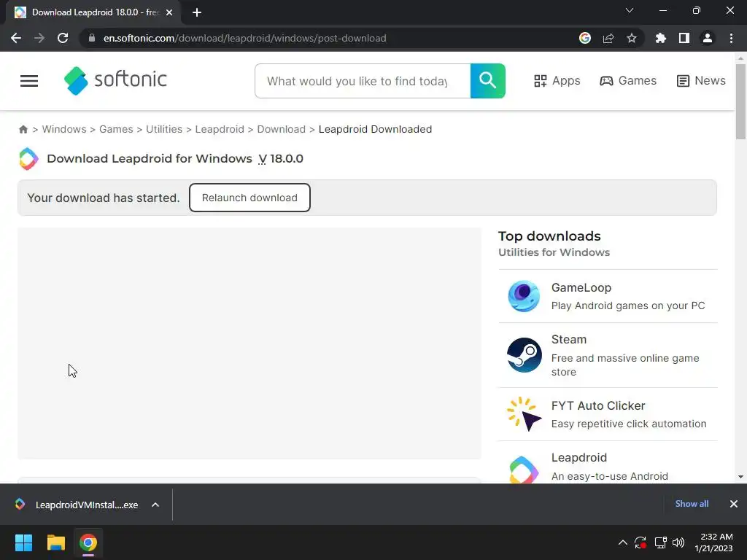Bookmark this page with the star icon
Image resolution: width=747 pixels, height=560 pixels.
tap(632, 38)
